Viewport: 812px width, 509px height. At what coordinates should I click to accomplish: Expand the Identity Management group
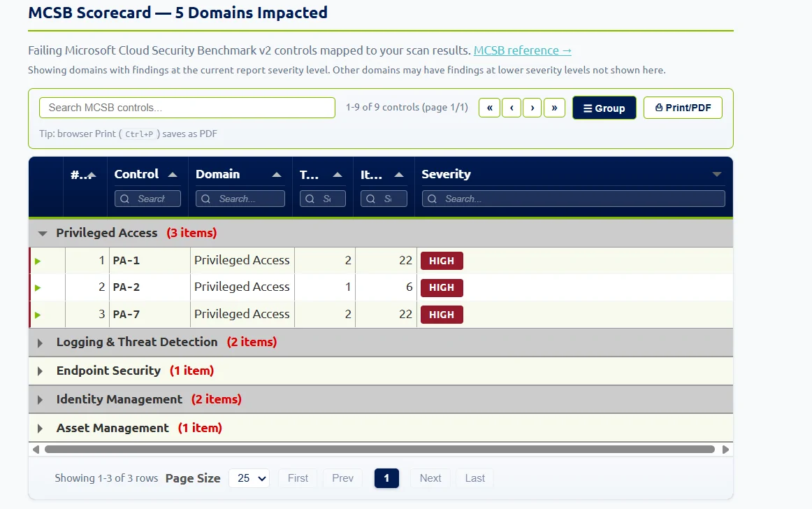[40, 400]
